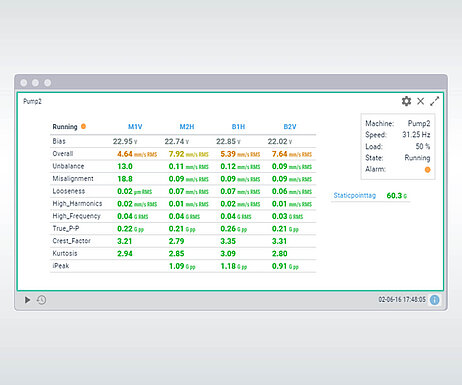
Task: Click the Load value 50 %
Action: pos(423,146)
